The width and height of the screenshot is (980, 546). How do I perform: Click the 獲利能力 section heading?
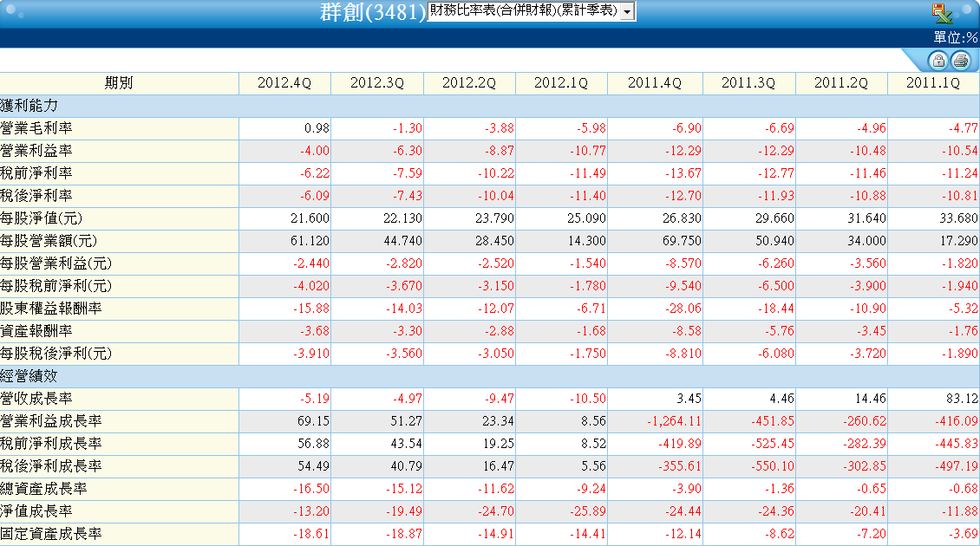pyautogui.click(x=29, y=107)
